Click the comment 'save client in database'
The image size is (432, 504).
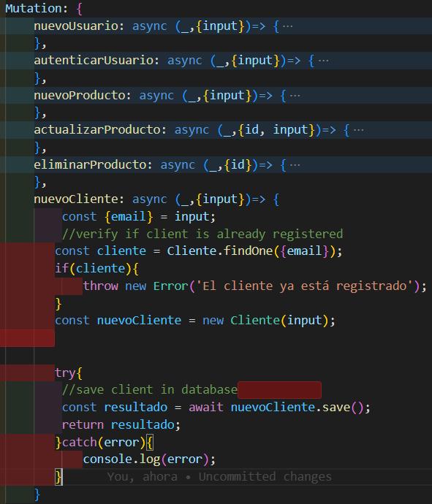tap(150, 390)
